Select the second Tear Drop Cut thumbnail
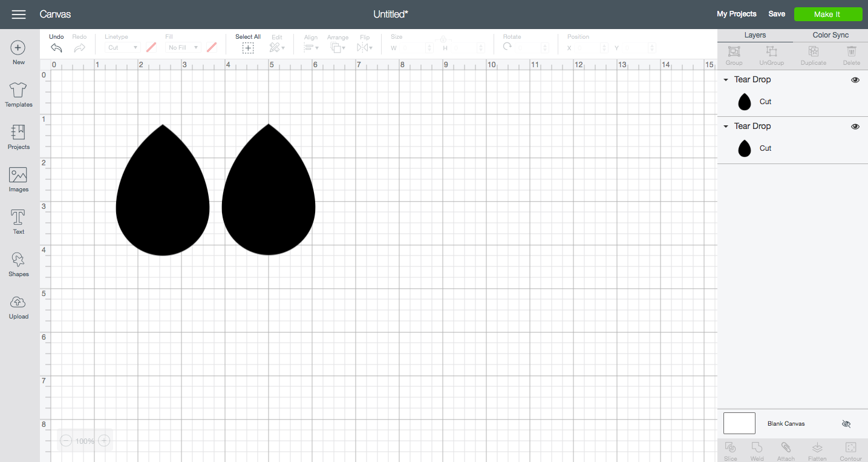Image resolution: width=868 pixels, height=462 pixels. 745,148
